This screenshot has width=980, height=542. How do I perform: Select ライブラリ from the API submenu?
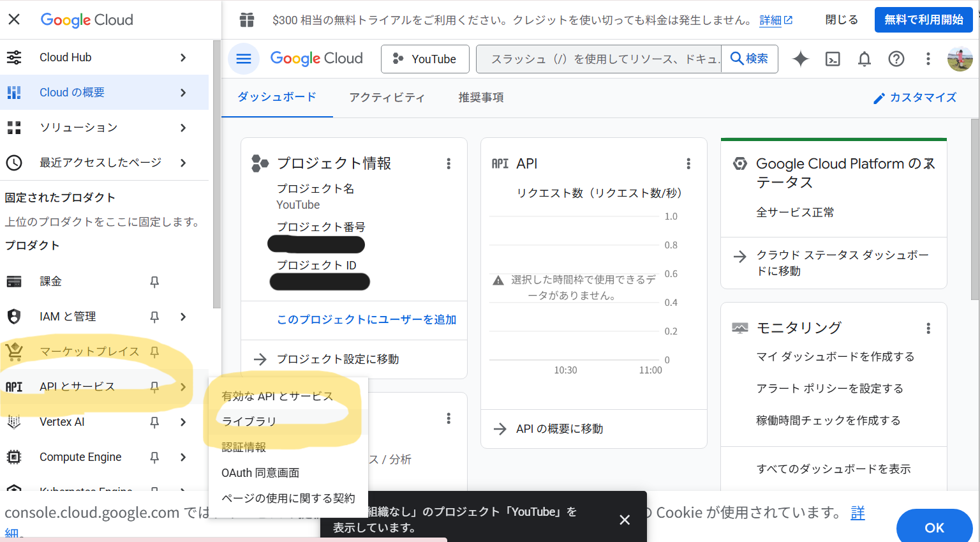[249, 421]
